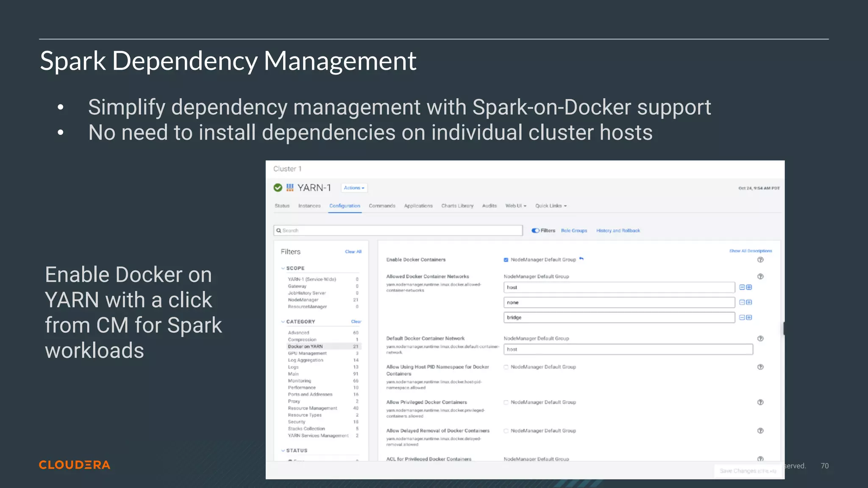The width and height of the screenshot is (868, 488).
Task: Switch to the Status tab
Action: 282,206
